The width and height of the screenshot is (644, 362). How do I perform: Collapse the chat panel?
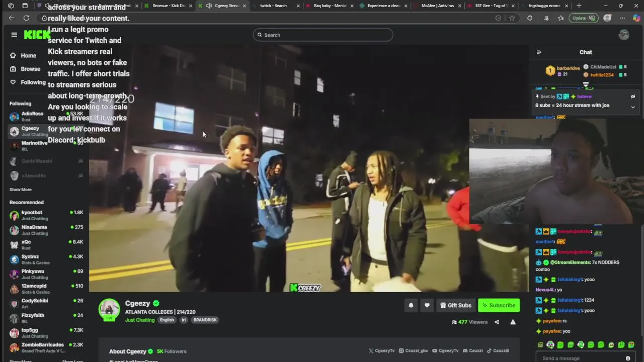point(539,52)
